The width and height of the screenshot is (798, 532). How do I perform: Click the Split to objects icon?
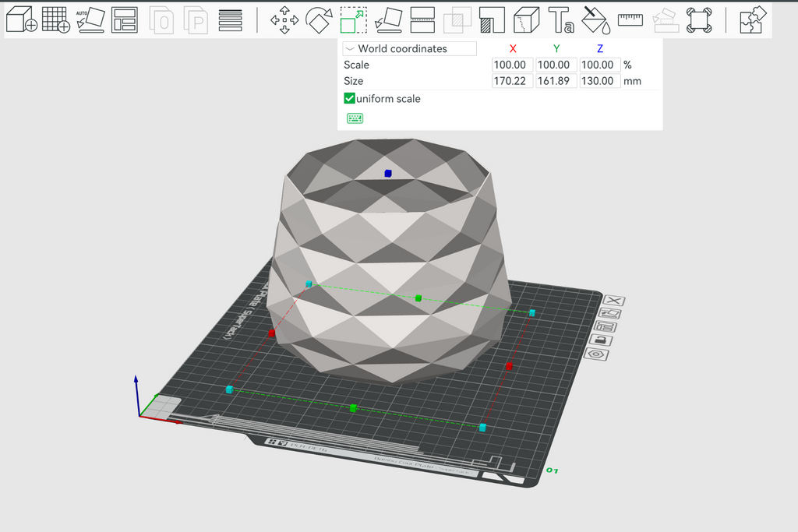tap(161, 21)
